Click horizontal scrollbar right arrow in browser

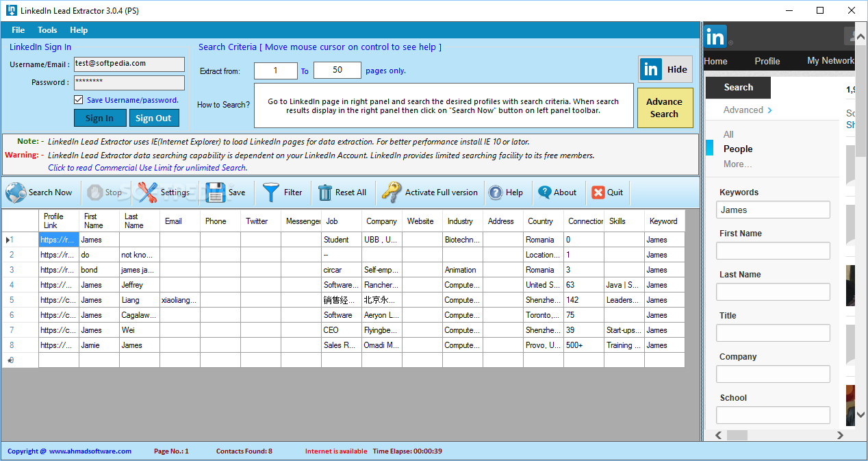click(x=841, y=435)
